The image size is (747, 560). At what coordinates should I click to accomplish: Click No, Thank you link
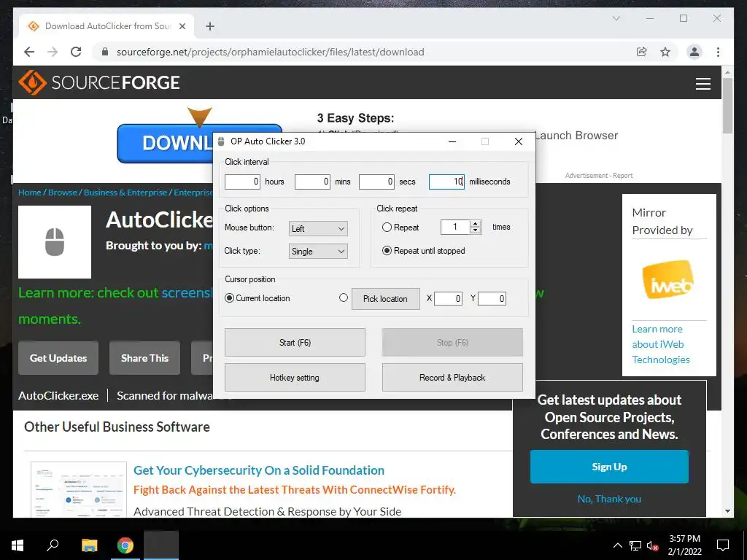coord(609,499)
